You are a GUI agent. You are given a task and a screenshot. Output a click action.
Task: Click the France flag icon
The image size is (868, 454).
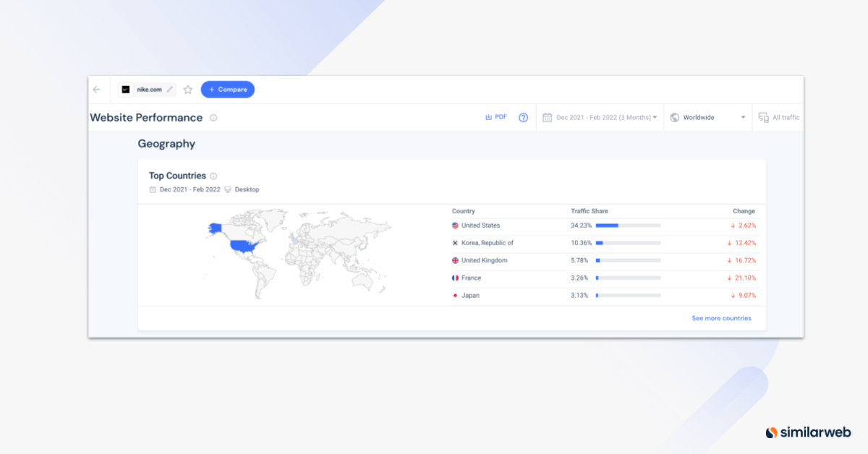pyautogui.click(x=455, y=278)
